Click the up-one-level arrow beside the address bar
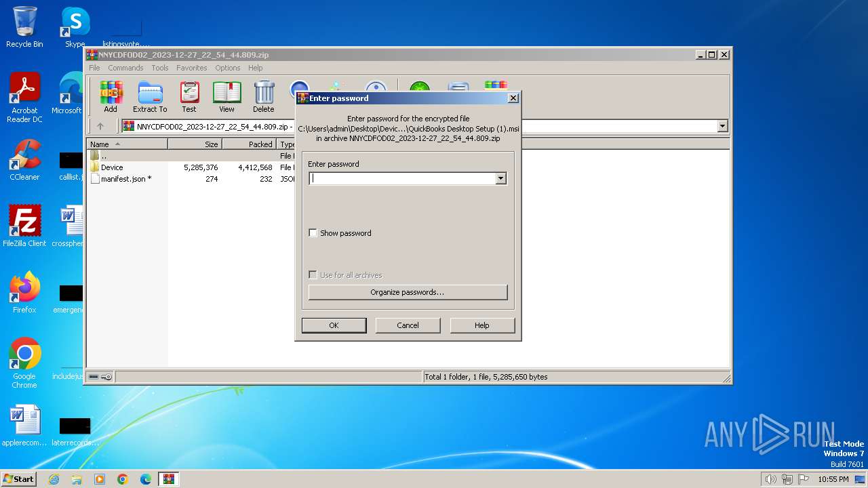The height and width of the screenshot is (488, 868). 100,126
